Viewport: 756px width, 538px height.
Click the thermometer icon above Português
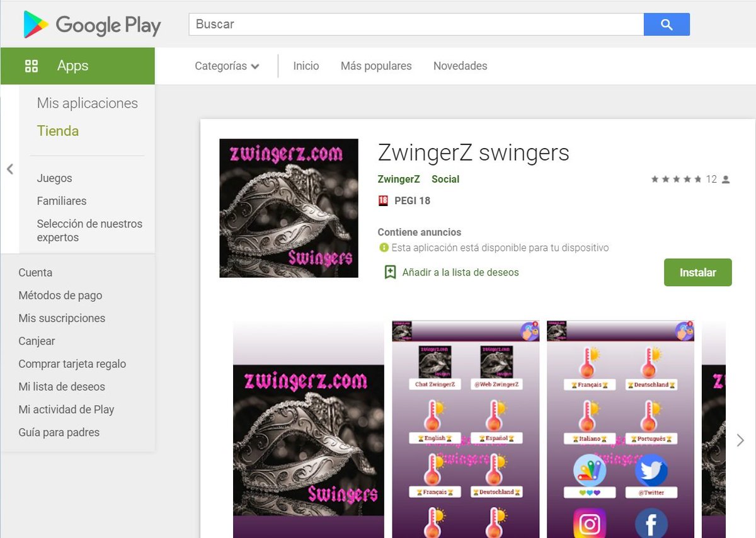[x=650, y=416]
